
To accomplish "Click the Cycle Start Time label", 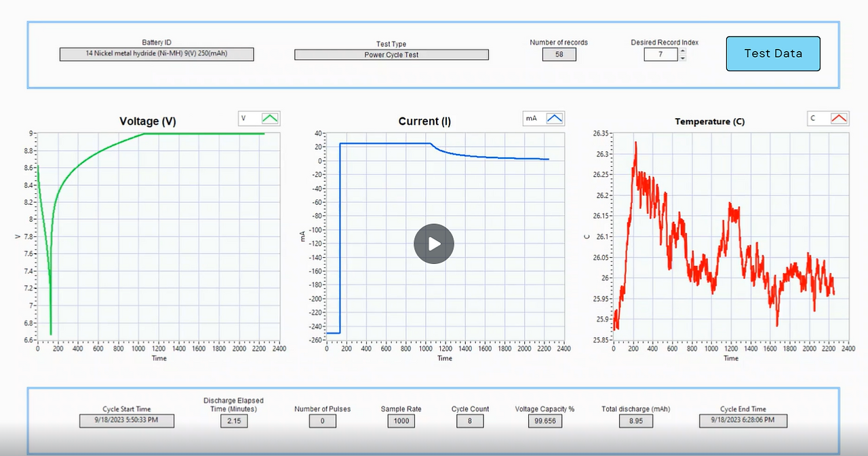I will coord(127,409).
